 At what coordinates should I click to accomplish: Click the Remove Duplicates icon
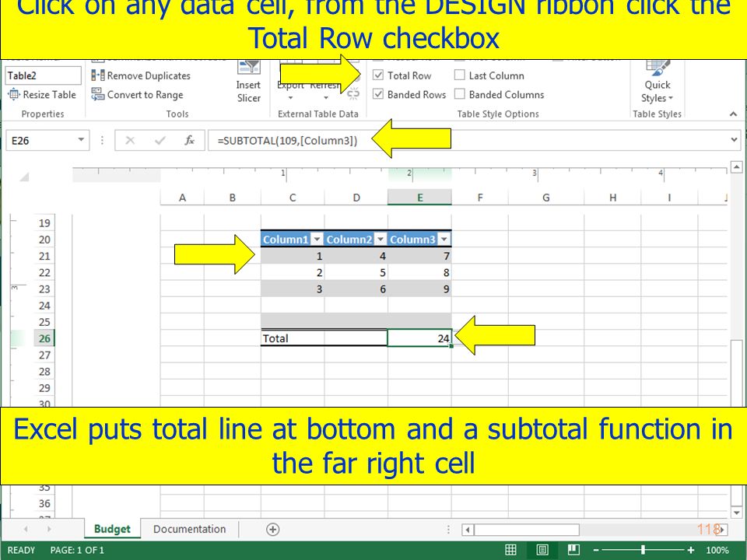[x=98, y=75]
